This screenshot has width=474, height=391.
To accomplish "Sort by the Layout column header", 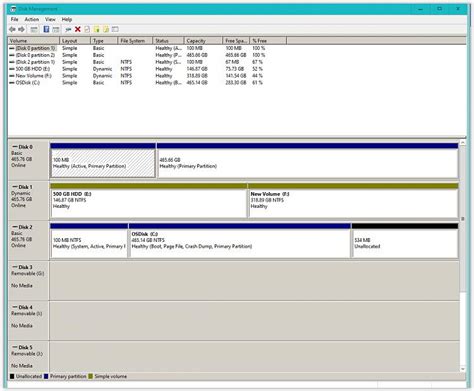I will click(75, 41).
